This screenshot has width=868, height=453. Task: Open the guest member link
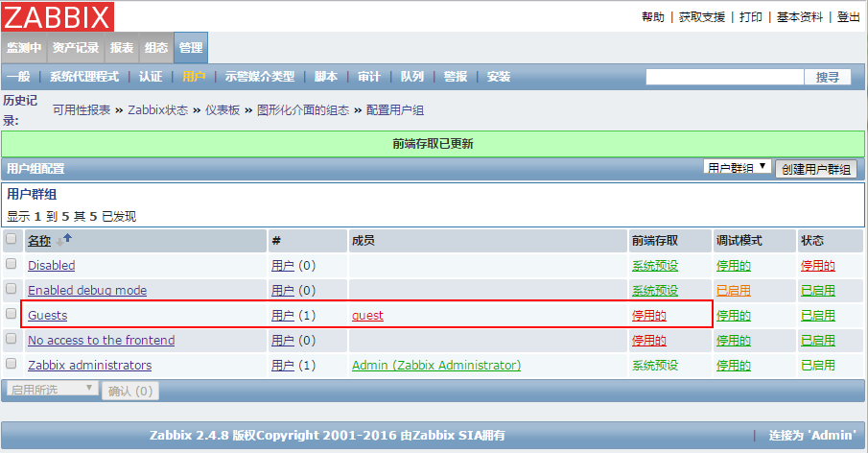367,315
